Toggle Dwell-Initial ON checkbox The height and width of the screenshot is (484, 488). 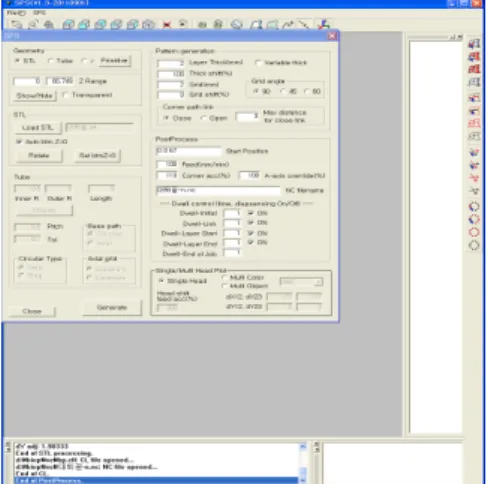point(251,213)
